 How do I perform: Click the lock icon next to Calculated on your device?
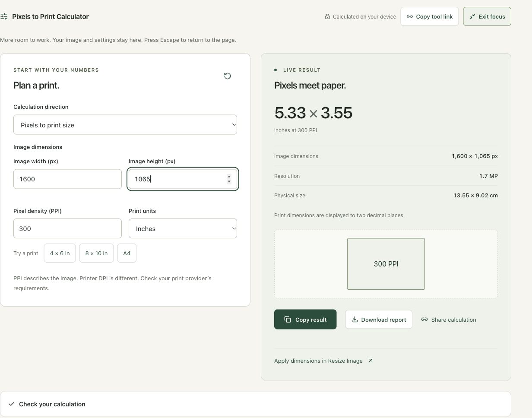327,17
